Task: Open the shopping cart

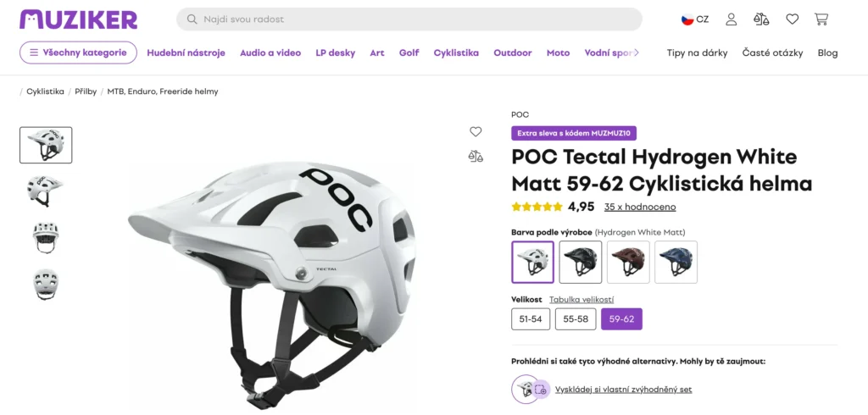Action: tap(821, 19)
